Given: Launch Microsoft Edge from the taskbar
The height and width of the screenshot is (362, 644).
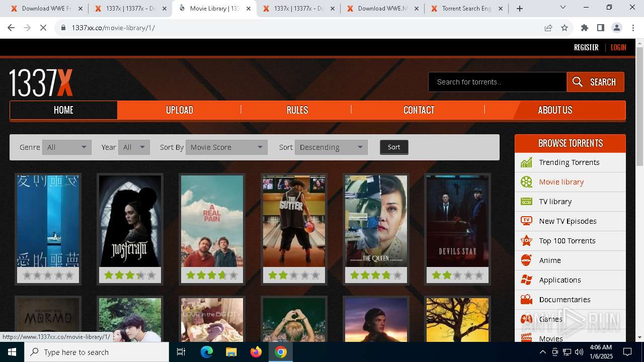Looking at the screenshot, I should pyautogui.click(x=206, y=352).
